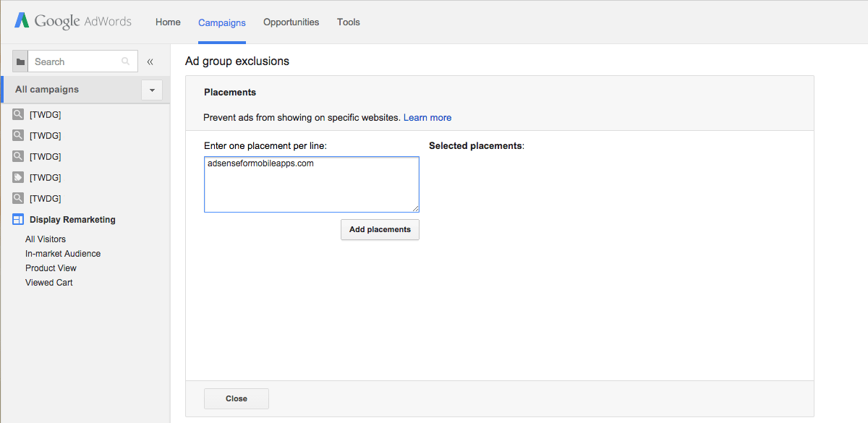The height and width of the screenshot is (423, 868).
Task: Select the Viewed Cart ad group
Action: pos(49,283)
